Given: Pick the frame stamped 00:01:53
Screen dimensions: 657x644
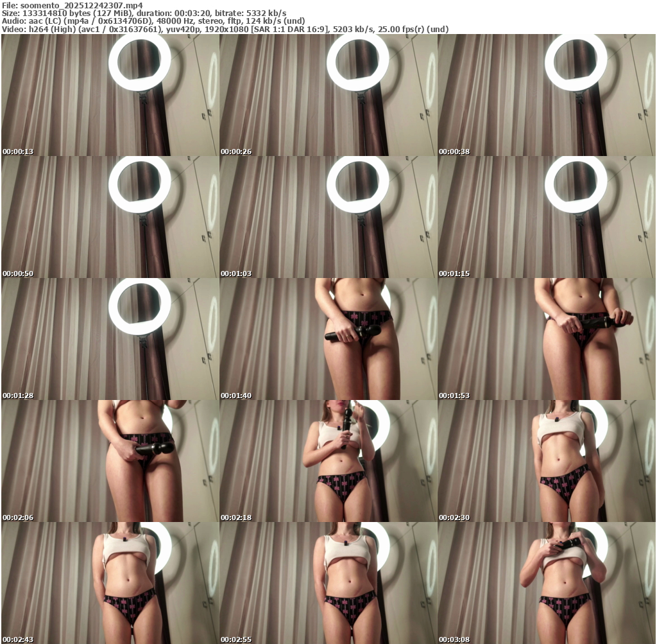Looking at the screenshot, I should click(x=547, y=339).
